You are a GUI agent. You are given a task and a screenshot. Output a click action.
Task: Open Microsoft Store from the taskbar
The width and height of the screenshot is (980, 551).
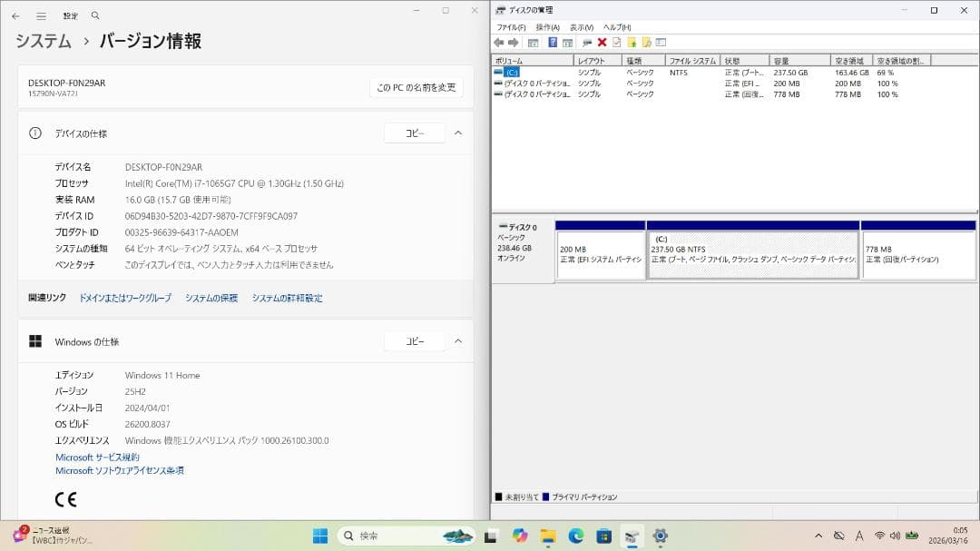604,536
